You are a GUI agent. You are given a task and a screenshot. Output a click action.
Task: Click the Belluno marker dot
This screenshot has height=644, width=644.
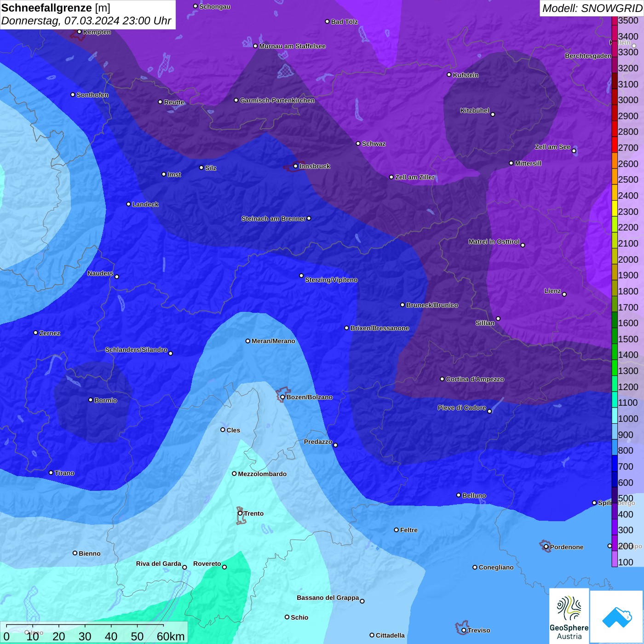pyautogui.click(x=458, y=495)
